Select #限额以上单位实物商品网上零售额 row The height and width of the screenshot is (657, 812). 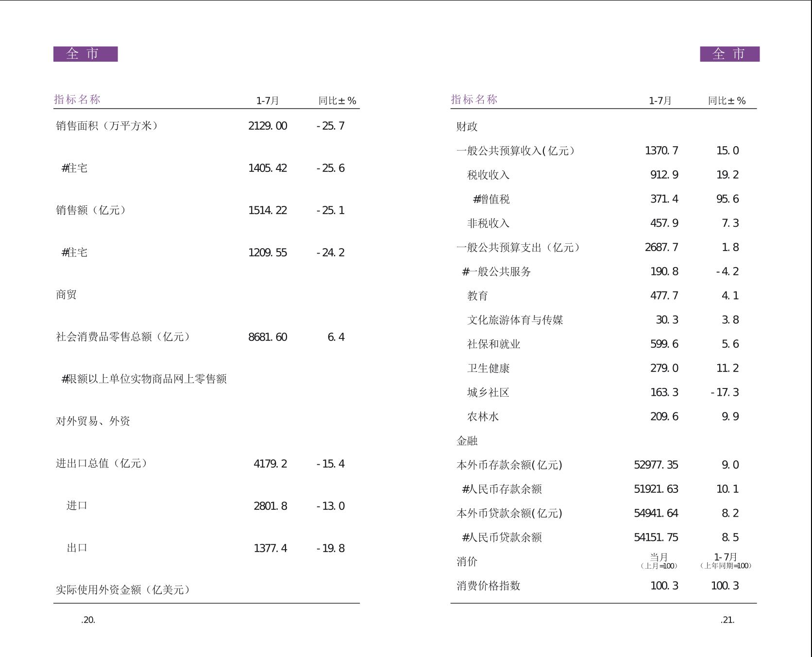144,379
